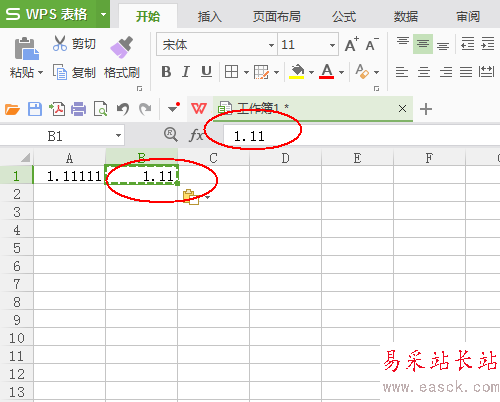
Task: Toggle vertical middle alignment
Action: [x=423, y=44]
